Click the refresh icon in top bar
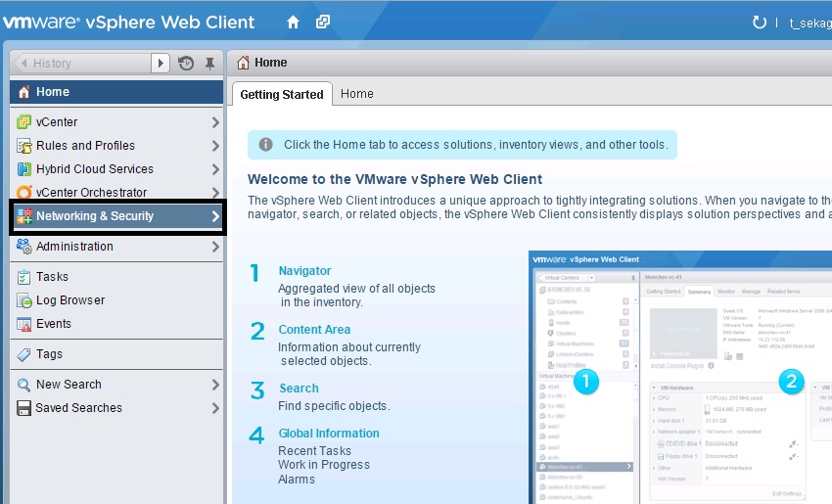Screen dimensions: 832x504 click(759, 23)
